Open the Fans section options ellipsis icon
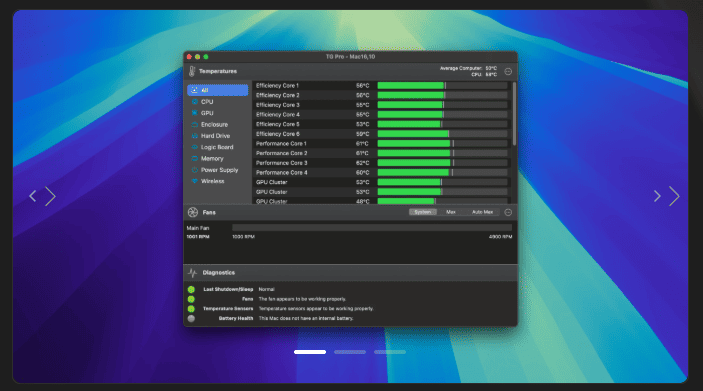The height and width of the screenshot is (391, 703). pos(508,213)
